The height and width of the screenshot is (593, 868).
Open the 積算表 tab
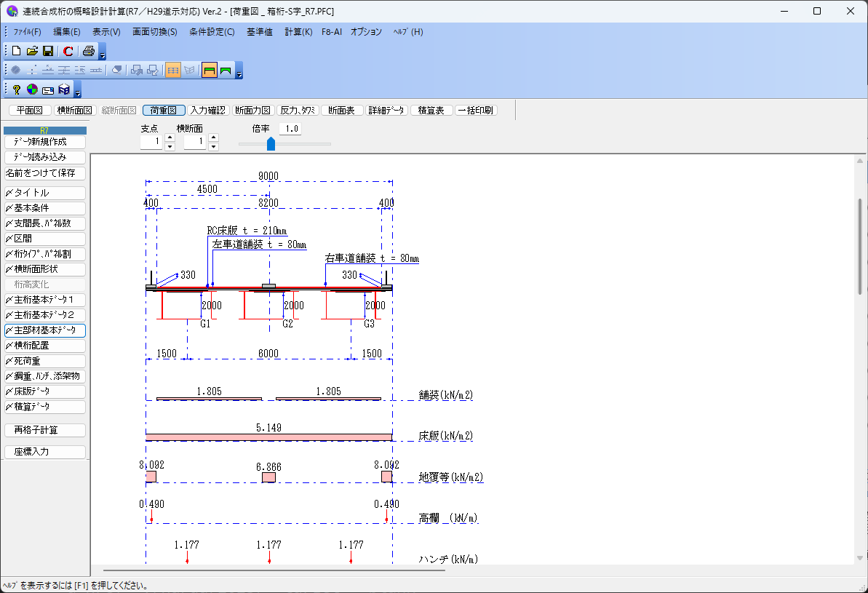431,110
